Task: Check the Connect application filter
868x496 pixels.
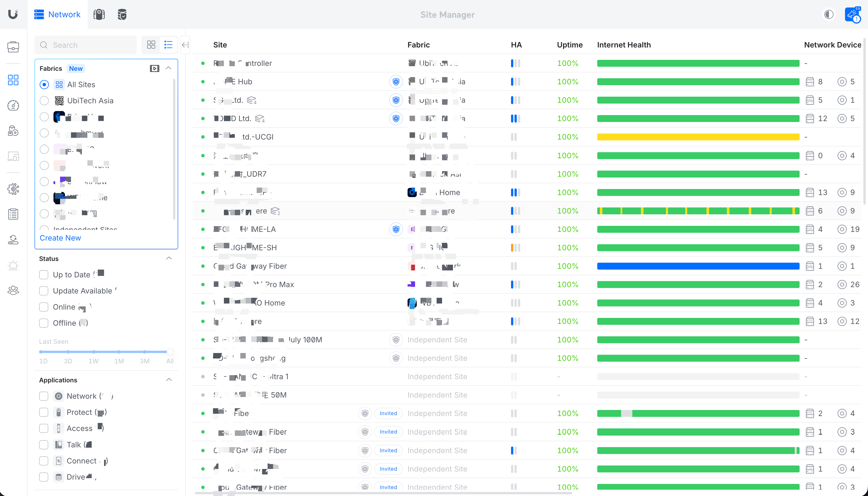Action: pyautogui.click(x=44, y=461)
